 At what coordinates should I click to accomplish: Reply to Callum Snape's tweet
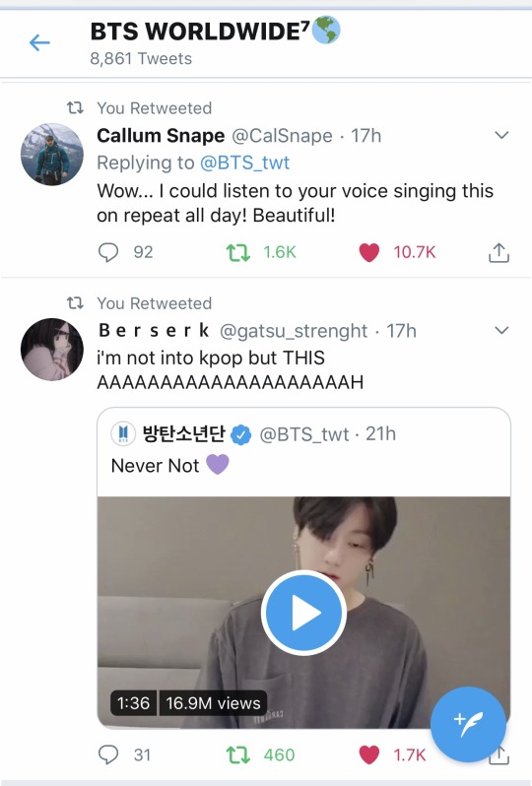coord(108,252)
